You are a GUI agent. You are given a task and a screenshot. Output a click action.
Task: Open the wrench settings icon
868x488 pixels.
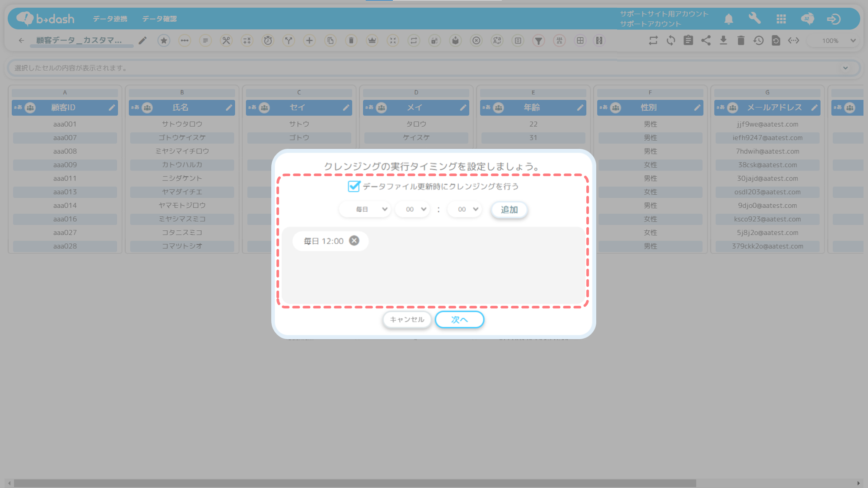point(755,18)
